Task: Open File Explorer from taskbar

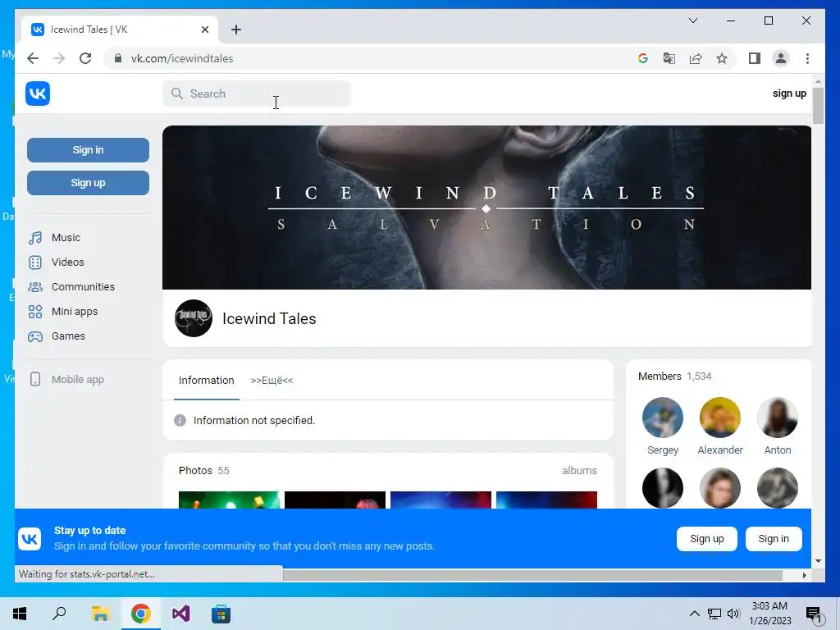Action: click(100, 614)
